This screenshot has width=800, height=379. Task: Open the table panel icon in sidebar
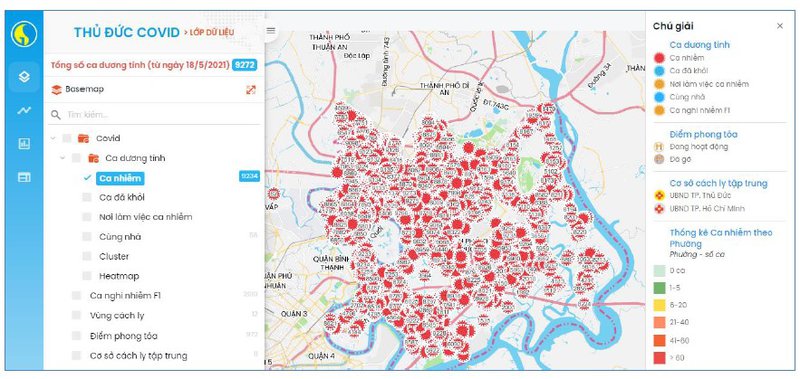pos(24,177)
